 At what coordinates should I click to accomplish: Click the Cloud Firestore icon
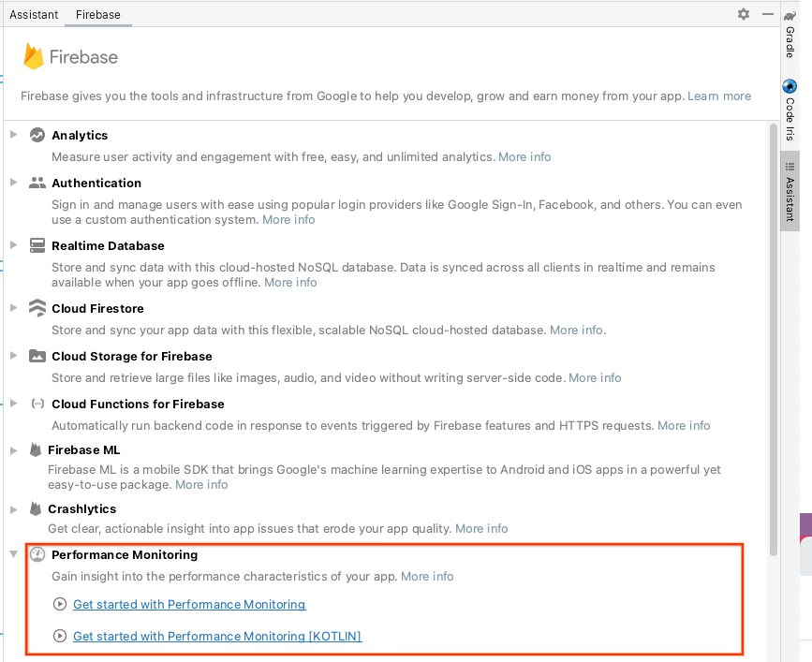click(36, 308)
